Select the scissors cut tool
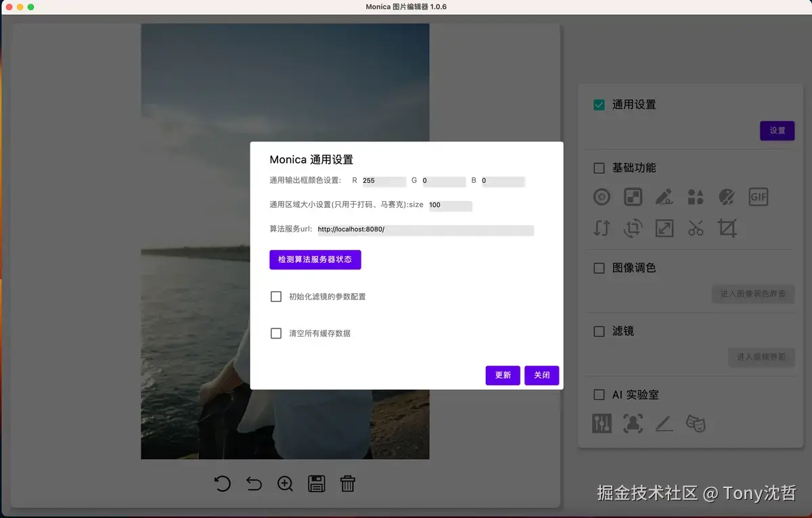 click(695, 228)
